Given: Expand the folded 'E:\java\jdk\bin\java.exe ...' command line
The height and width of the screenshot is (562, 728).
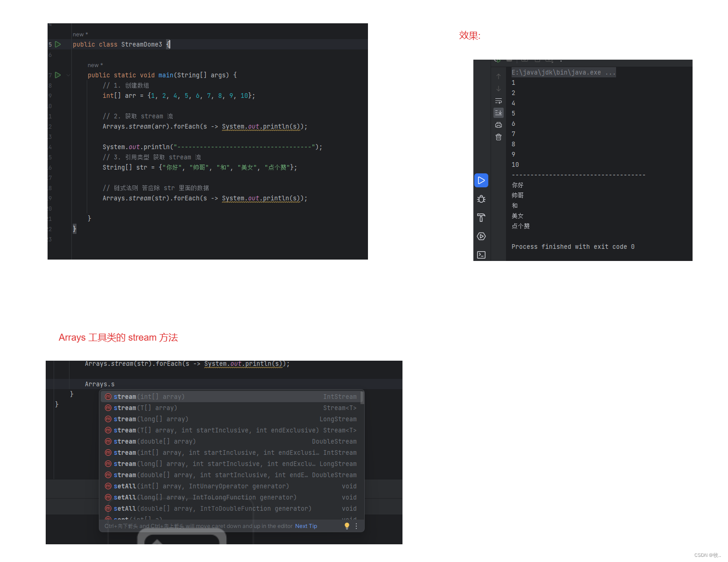Looking at the screenshot, I should coord(563,72).
